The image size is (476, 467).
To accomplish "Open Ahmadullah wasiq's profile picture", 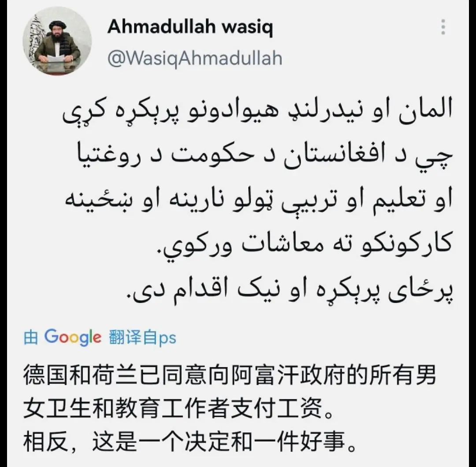I will pos(57,41).
